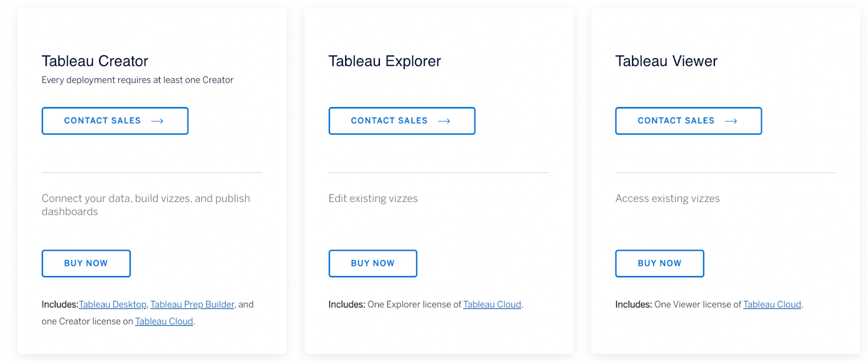
Task: Open the Tableau Desktop link
Action: click(113, 305)
